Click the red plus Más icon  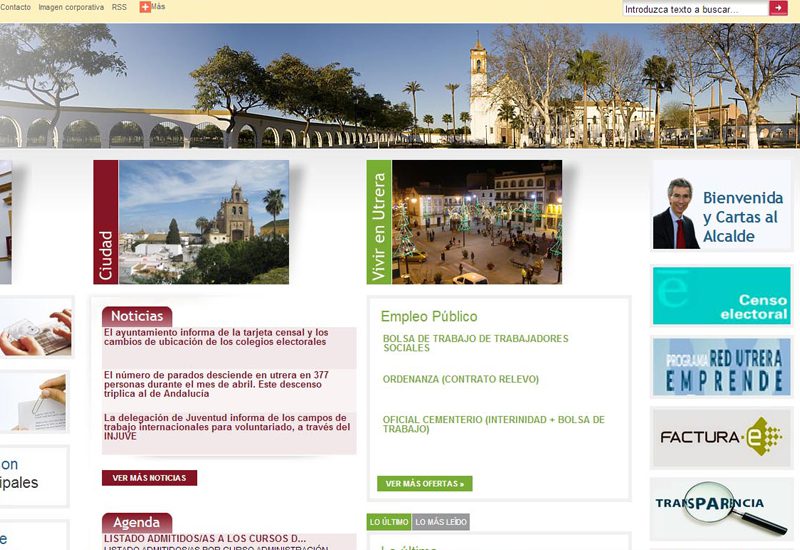tap(145, 7)
